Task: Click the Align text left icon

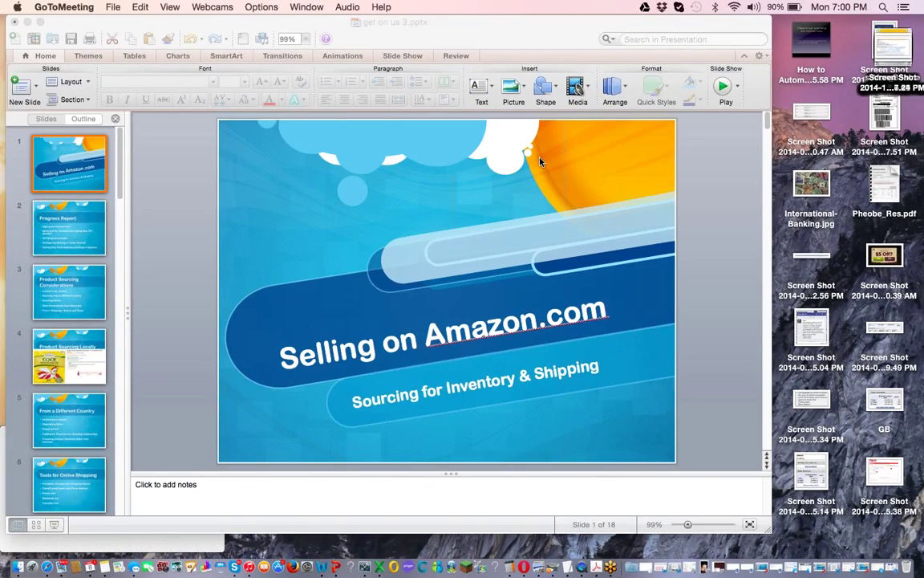Action: click(326, 100)
